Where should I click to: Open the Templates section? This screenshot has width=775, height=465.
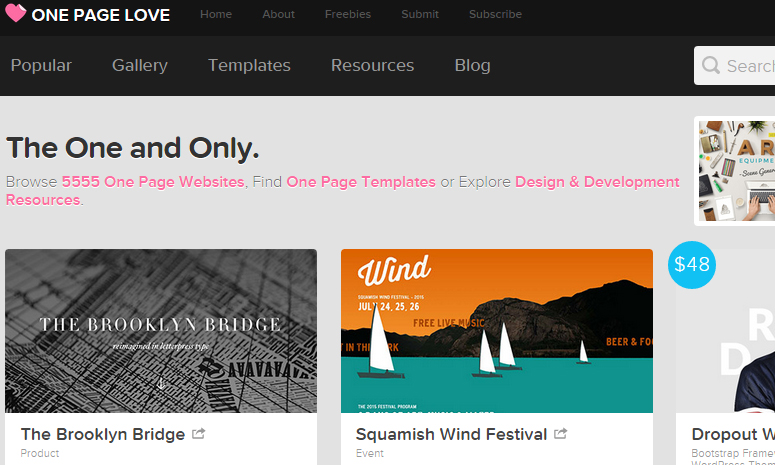point(249,65)
